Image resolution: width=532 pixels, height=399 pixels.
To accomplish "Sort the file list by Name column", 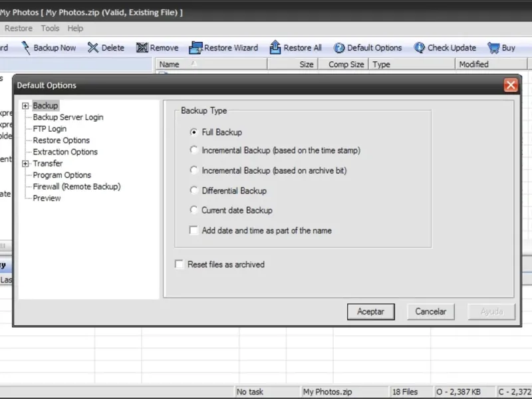I will 211,64.
